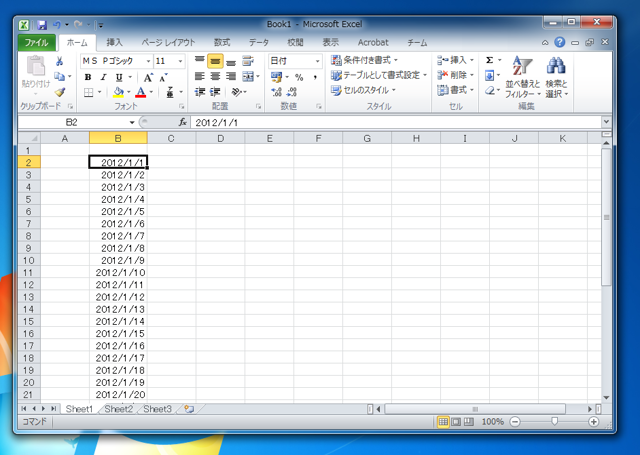This screenshot has width=640, height=455.
Task: Open the font name dropdown MS Pゴシック
Action: coord(148,61)
